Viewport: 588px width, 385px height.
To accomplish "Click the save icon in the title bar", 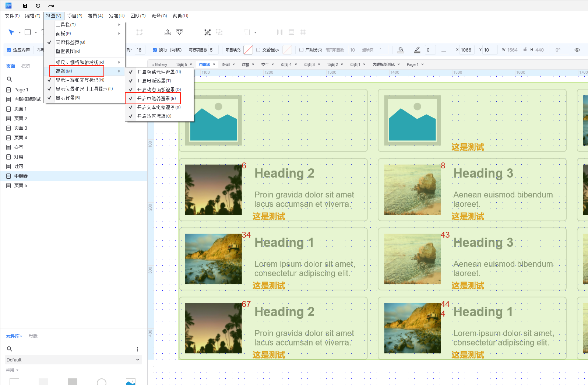I will pyautogui.click(x=25, y=6).
